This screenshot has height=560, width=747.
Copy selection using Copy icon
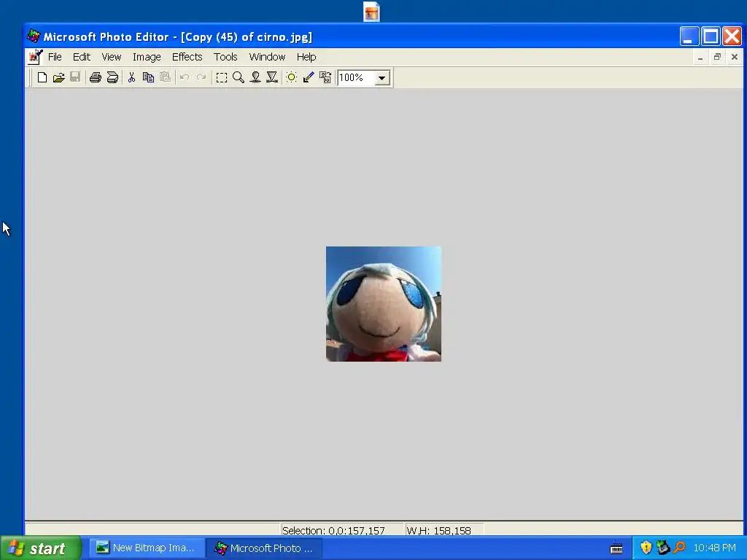pyautogui.click(x=148, y=77)
